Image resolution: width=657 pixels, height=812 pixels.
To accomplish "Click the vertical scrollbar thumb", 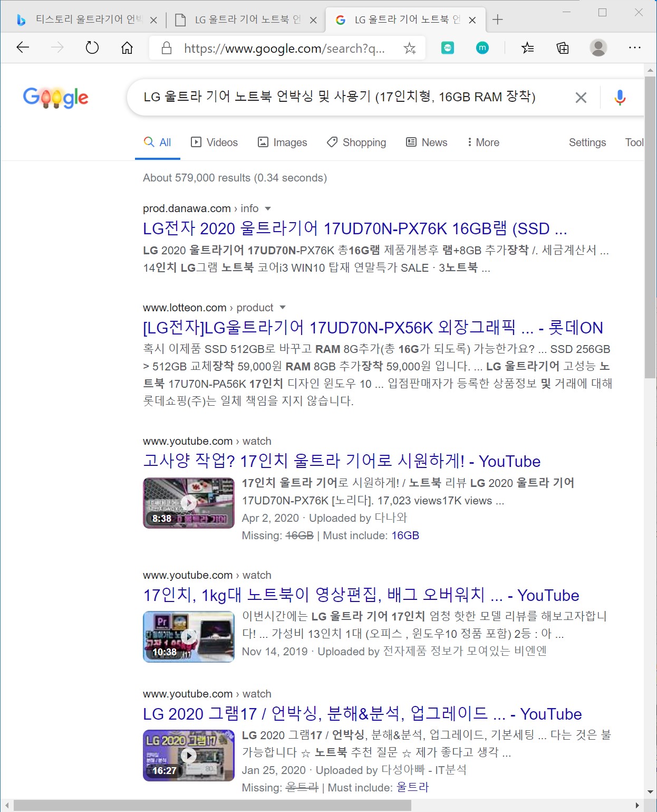I will click(650, 227).
